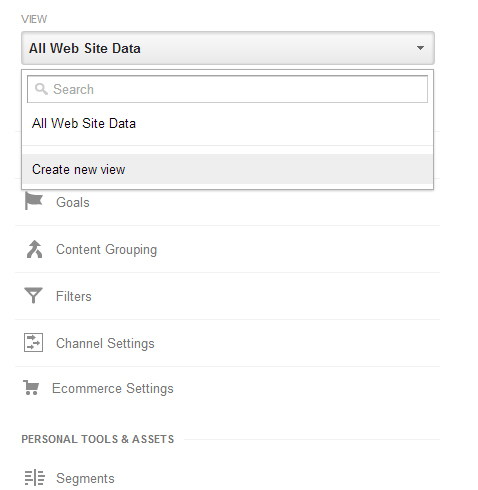The width and height of the screenshot is (478, 490).
Task: Click the Filters funnel icon
Action: point(33,295)
